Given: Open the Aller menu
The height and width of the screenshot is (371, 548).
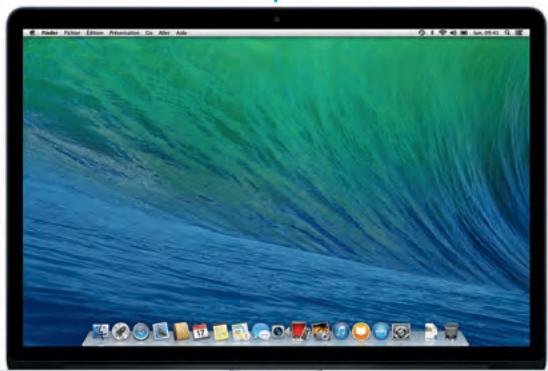Looking at the screenshot, I should click(x=164, y=33).
